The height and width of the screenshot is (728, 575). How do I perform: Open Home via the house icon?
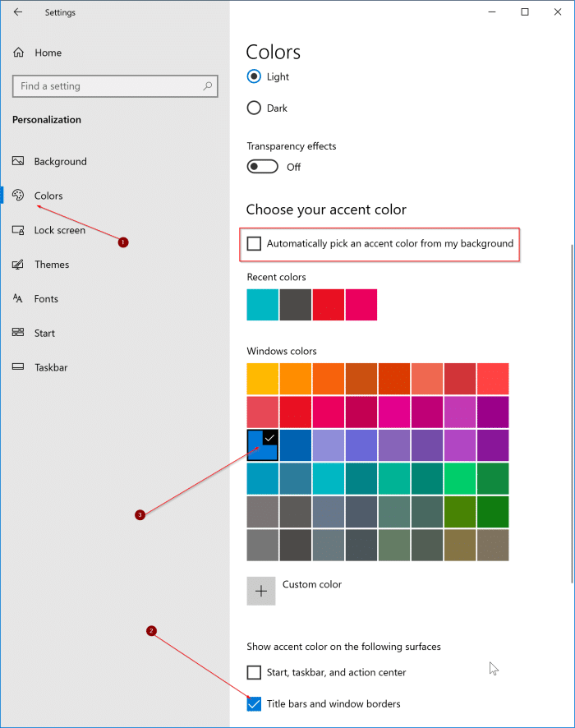click(19, 53)
